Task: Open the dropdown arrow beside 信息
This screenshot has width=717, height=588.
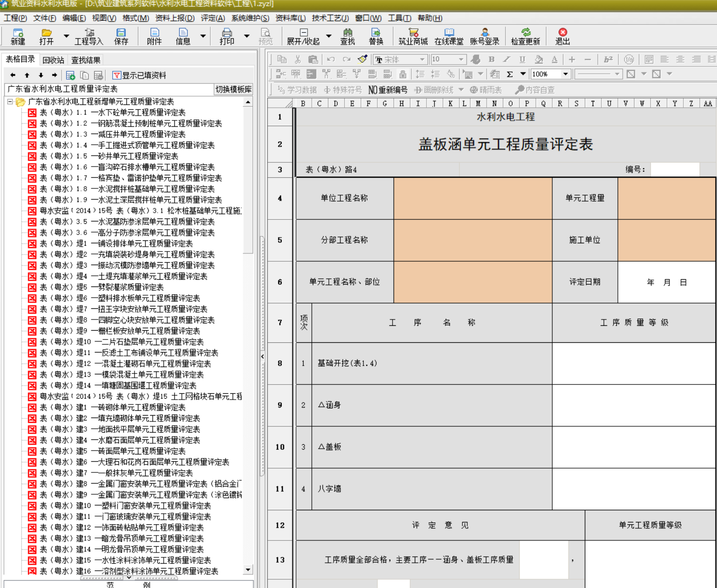Action: click(x=203, y=36)
